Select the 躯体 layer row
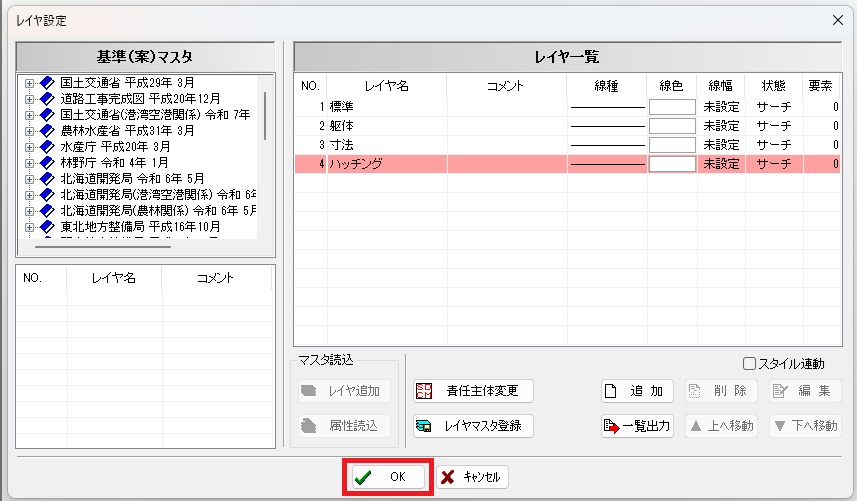 click(x=567, y=126)
